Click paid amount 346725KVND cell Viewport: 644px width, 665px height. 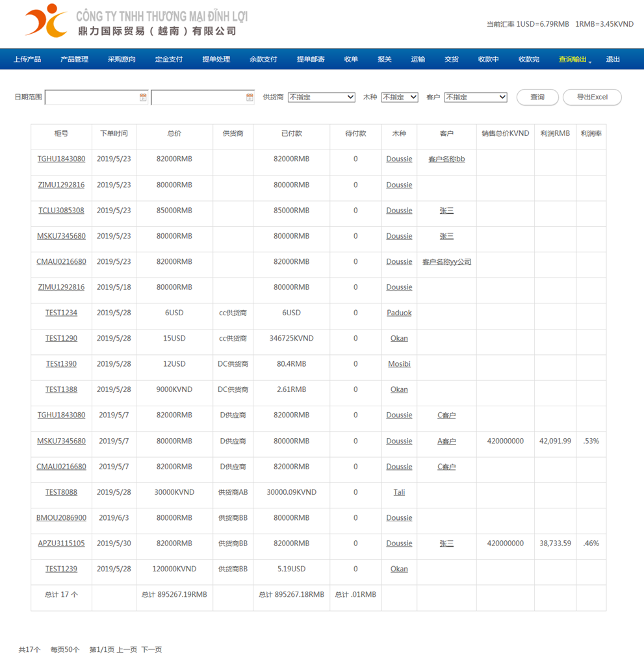pyautogui.click(x=292, y=339)
